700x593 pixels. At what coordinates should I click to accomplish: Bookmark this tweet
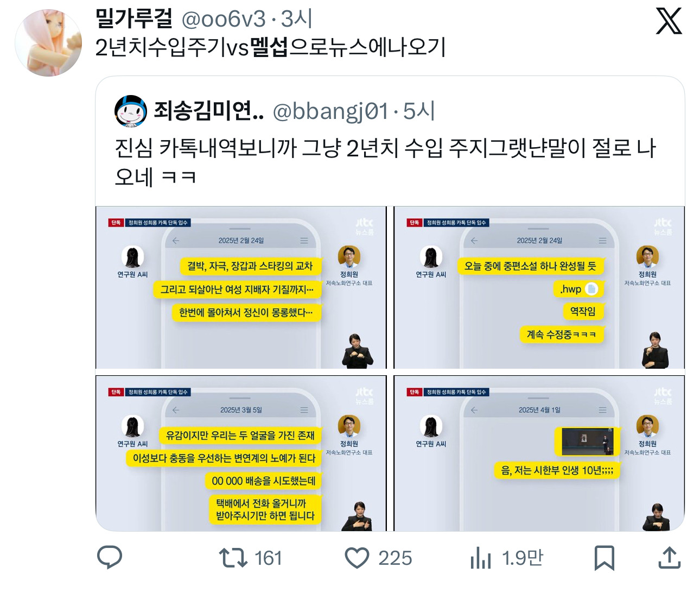pyautogui.click(x=604, y=558)
